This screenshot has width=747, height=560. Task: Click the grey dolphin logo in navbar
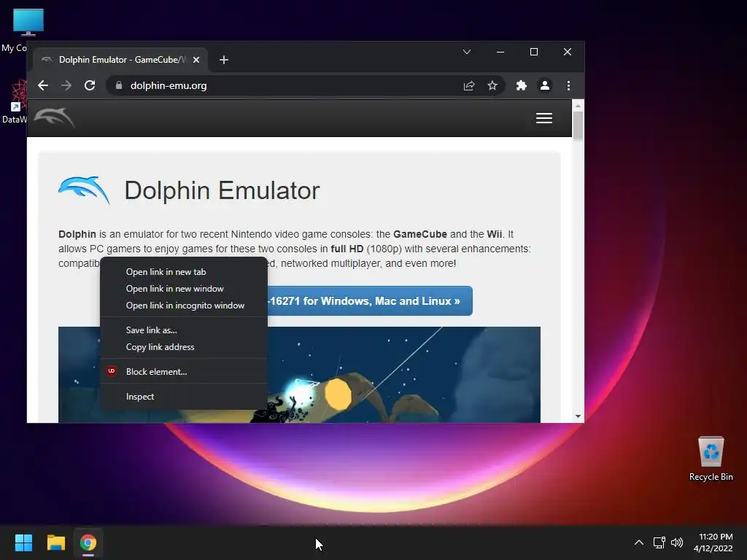pyautogui.click(x=54, y=117)
